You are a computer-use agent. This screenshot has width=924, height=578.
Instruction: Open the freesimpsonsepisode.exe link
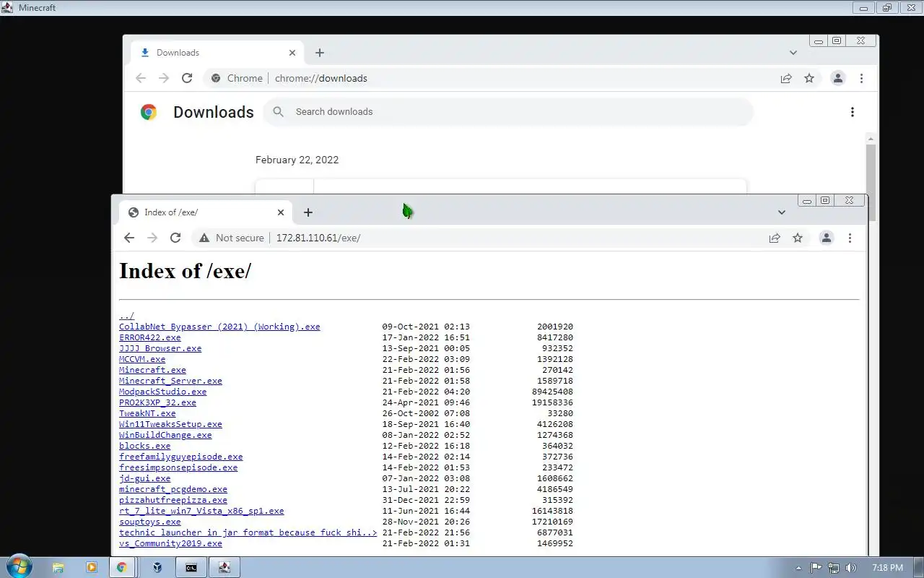pos(178,467)
